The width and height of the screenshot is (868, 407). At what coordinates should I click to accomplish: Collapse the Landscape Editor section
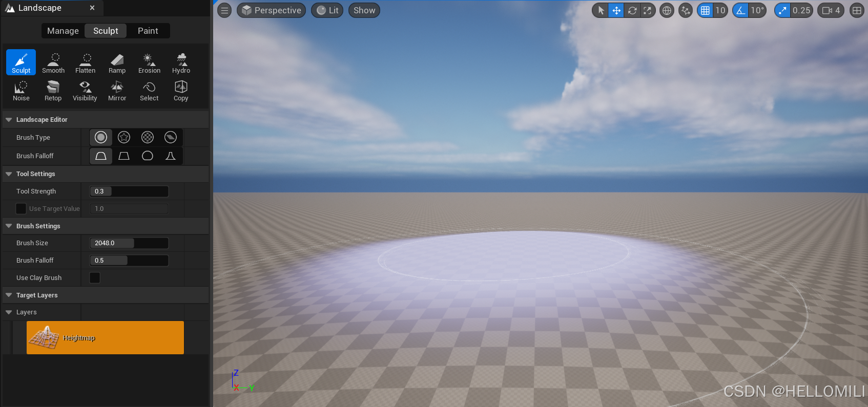click(x=9, y=120)
